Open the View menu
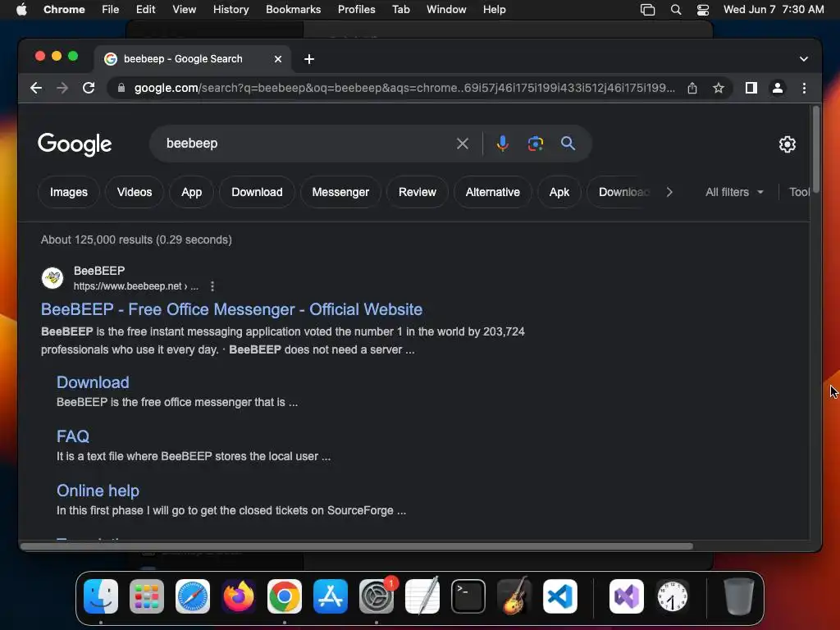The width and height of the screenshot is (840, 630). pos(184,10)
